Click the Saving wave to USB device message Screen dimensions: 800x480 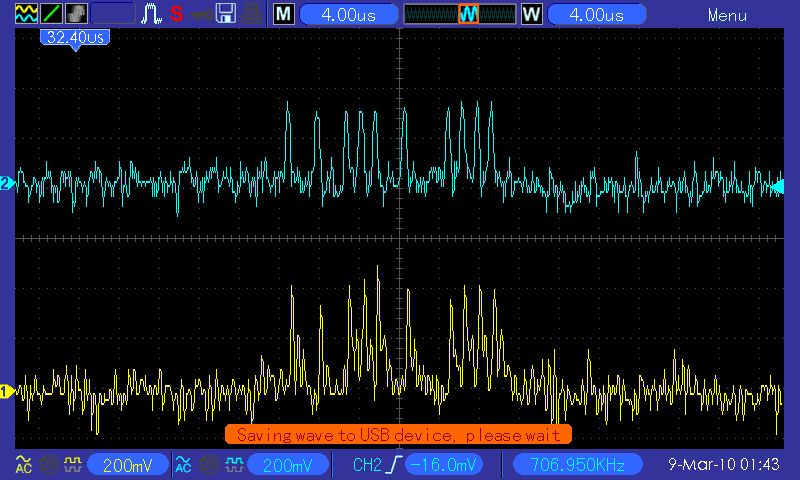click(398, 435)
